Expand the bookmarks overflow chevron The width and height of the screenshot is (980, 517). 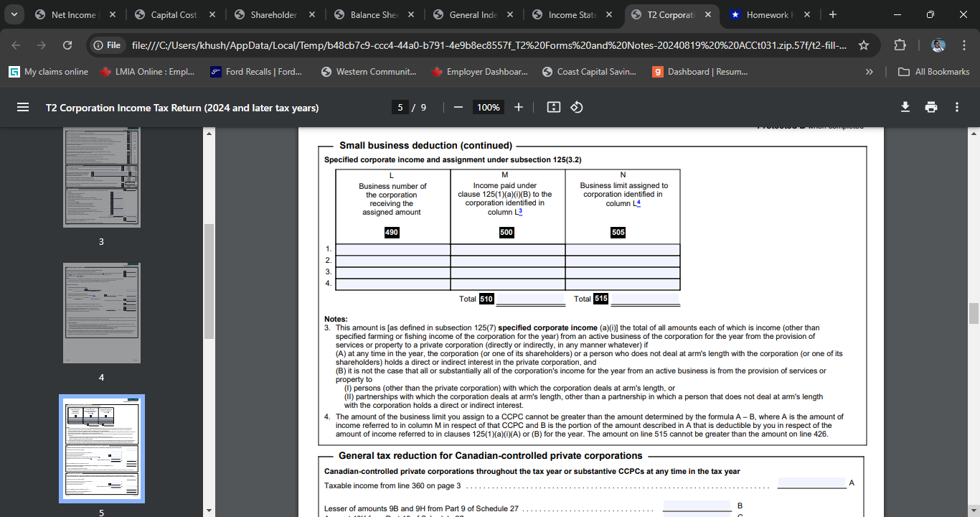click(869, 71)
